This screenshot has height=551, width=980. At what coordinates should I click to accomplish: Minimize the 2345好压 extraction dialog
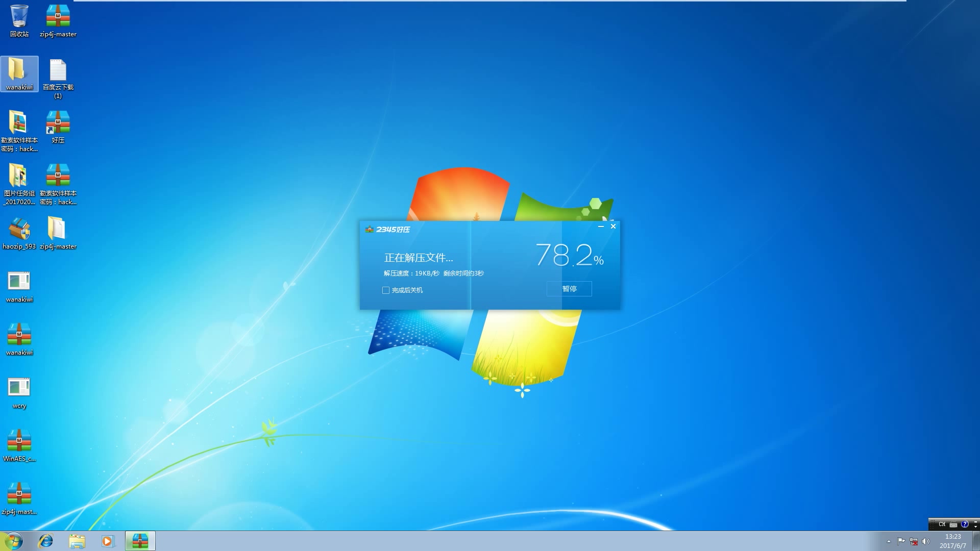[x=601, y=226]
